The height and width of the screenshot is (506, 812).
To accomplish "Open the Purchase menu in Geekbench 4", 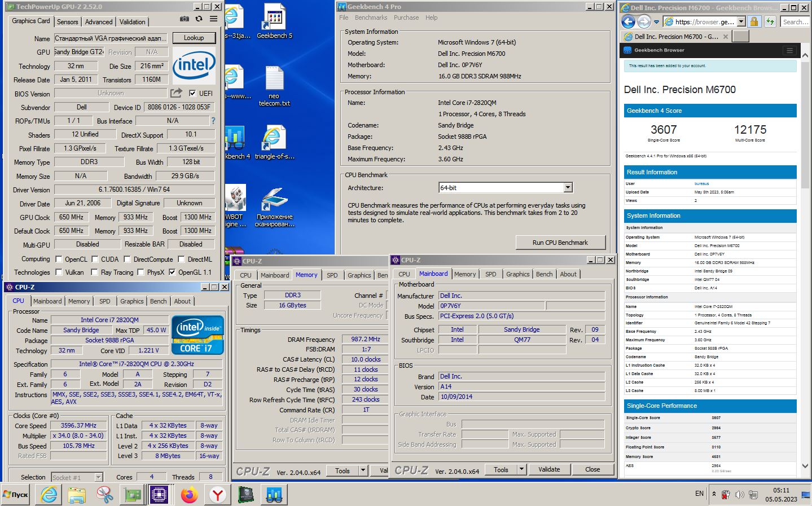I will coord(406,17).
